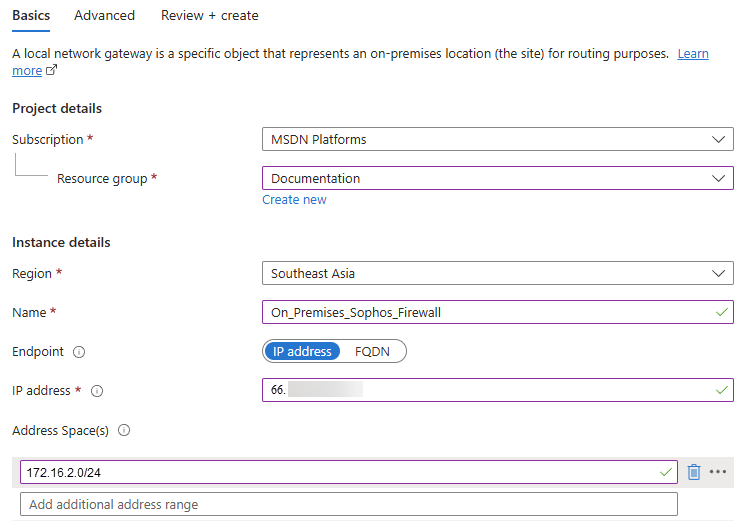The image size is (743, 525).
Task: Switch to the Advanced tab
Action: pyautogui.click(x=104, y=15)
